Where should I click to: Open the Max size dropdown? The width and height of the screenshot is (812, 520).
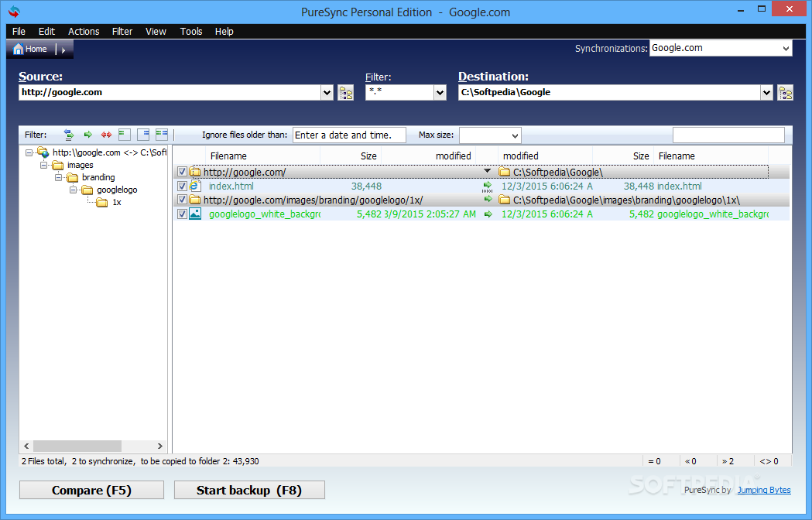pos(515,135)
